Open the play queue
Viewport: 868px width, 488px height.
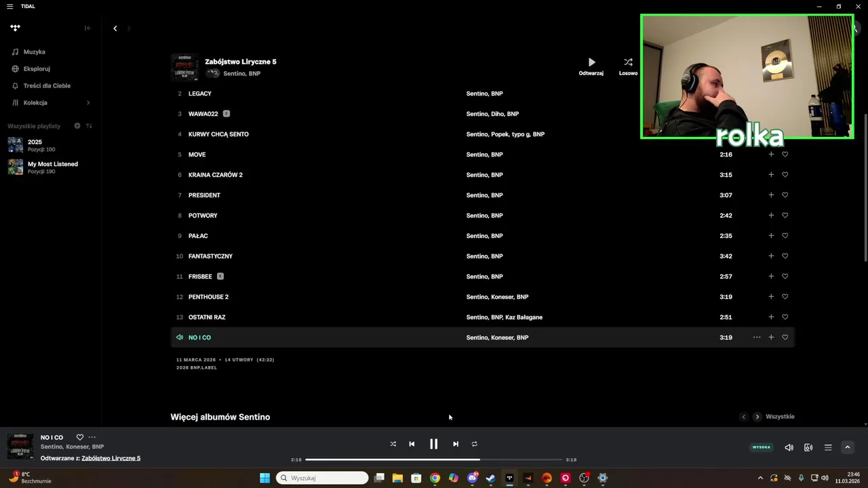point(828,447)
